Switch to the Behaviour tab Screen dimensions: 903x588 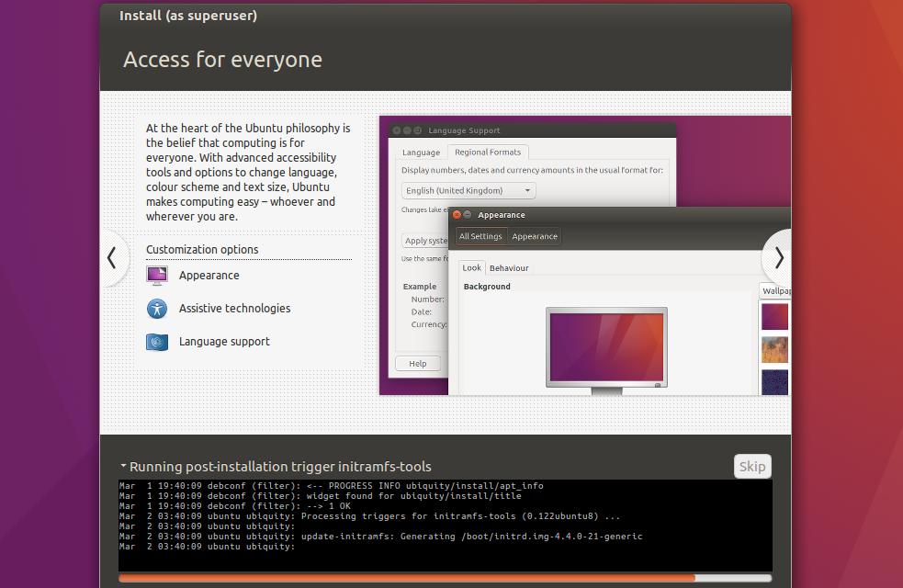tap(509, 267)
